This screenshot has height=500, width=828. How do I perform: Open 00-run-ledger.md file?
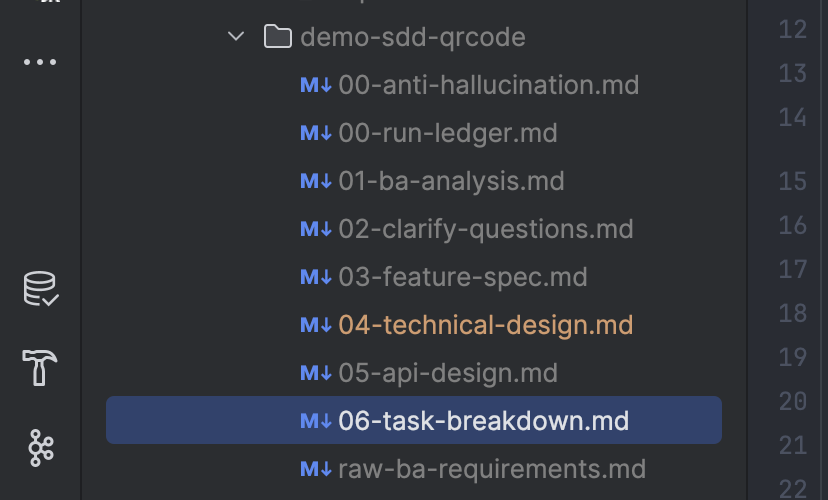point(448,133)
